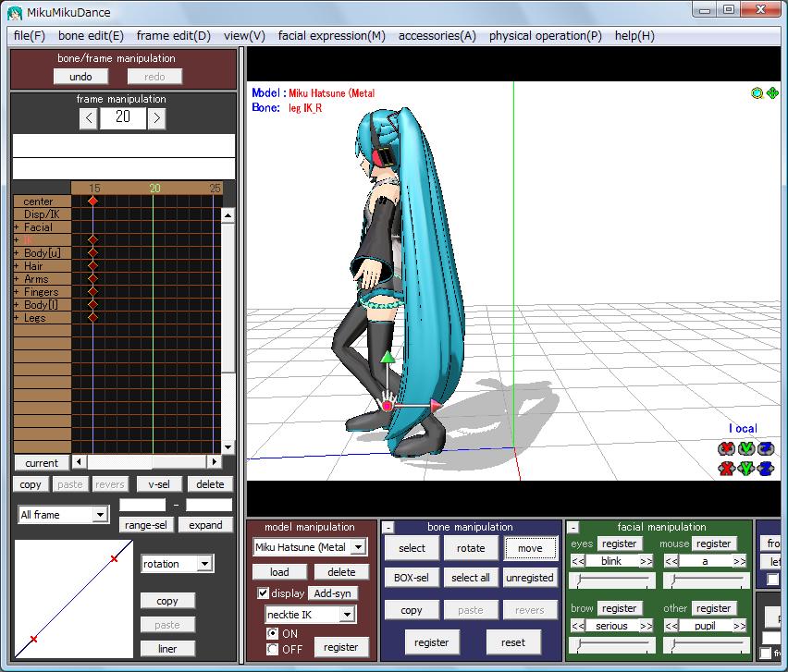
Task: Click the Hair row keyframe diamond
Action: click(92, 265)
